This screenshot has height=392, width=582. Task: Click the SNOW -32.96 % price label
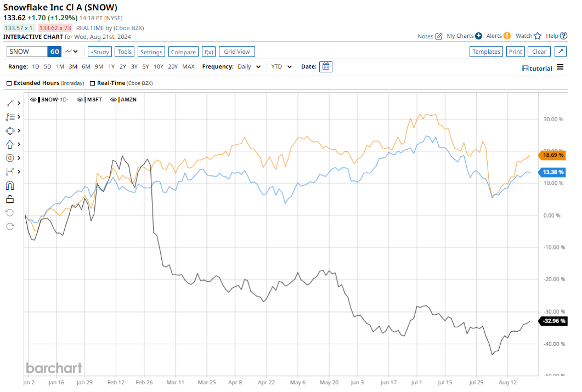(552, 321)
